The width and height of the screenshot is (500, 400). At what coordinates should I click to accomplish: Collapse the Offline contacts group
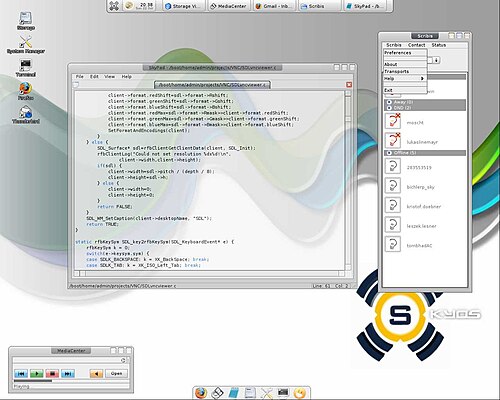click(x=389, y=153)
